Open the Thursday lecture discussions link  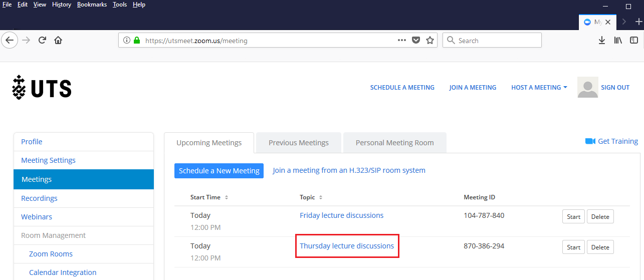(x=346, y=246)
